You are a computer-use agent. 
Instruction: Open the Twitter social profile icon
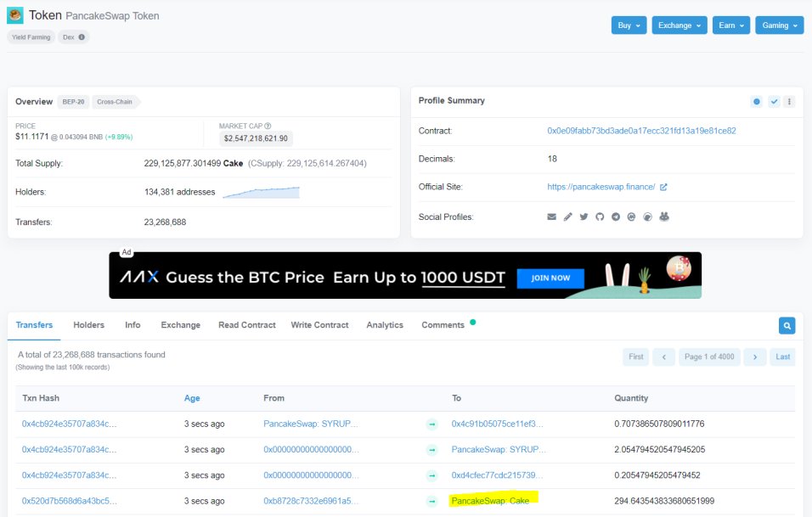pos(584,216)
